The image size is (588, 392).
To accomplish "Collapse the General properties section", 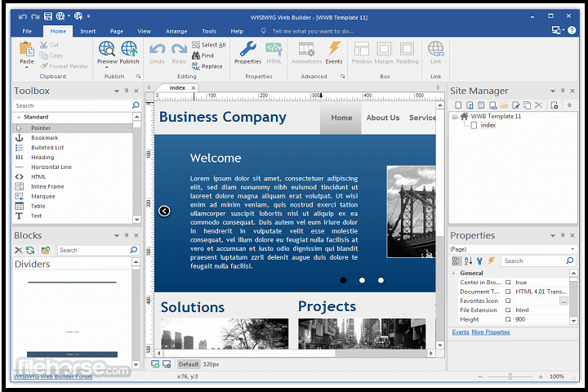I will pos(454,273).
